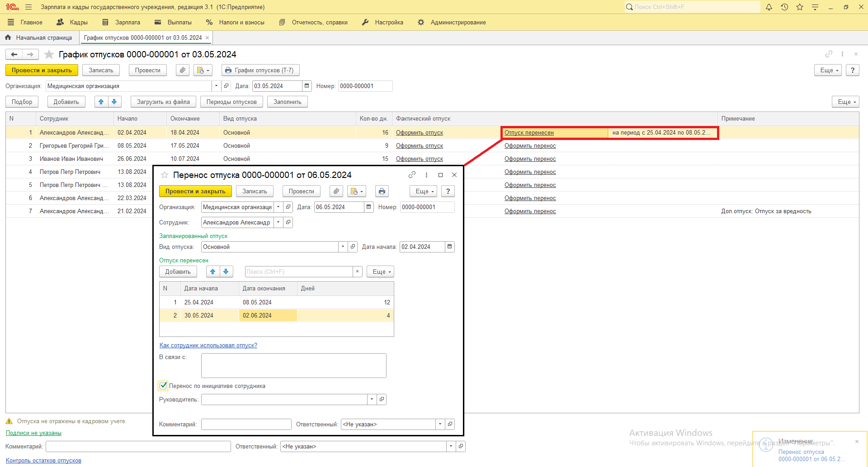Click the Подписи не указаны link

point(33,433)
